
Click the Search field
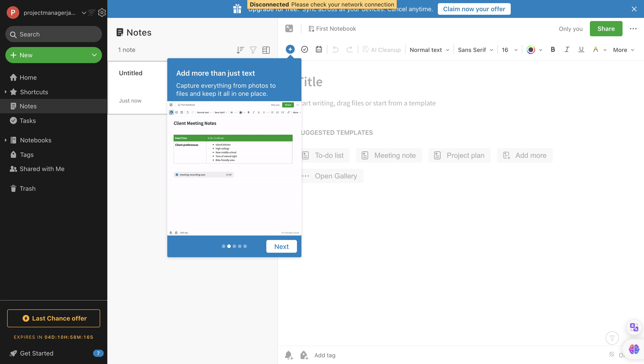pyautogui.click(x=53, y=34)
